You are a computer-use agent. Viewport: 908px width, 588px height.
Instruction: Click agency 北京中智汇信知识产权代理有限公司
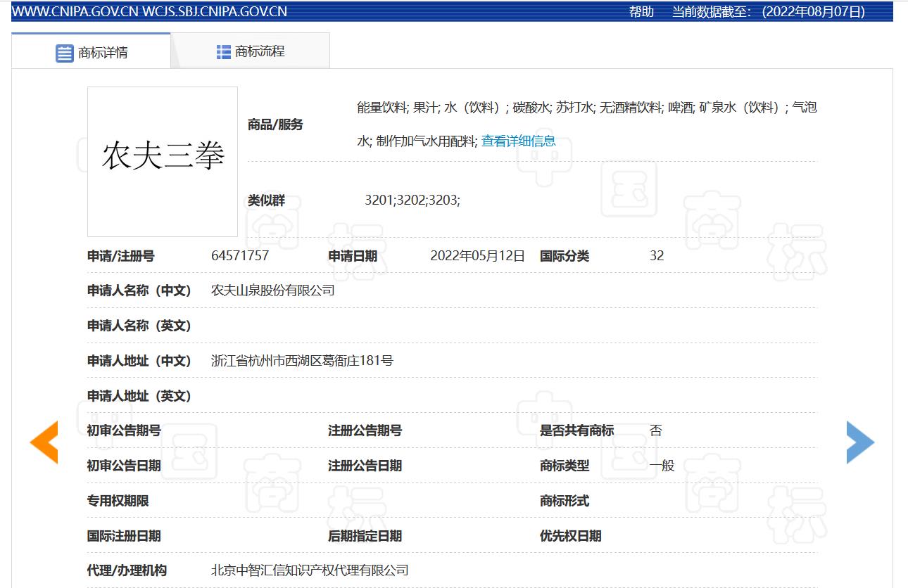point(310,570)
